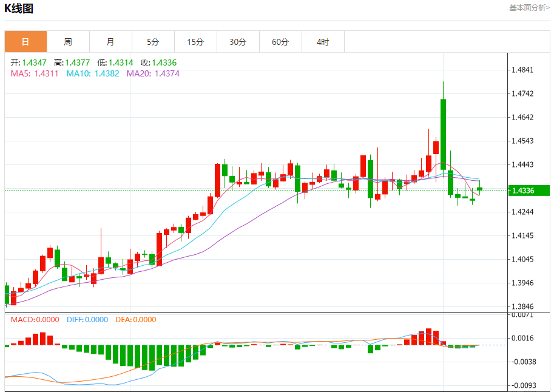
Task: Click the 1.4045 price axis label
Action: [x=522, y=260]
